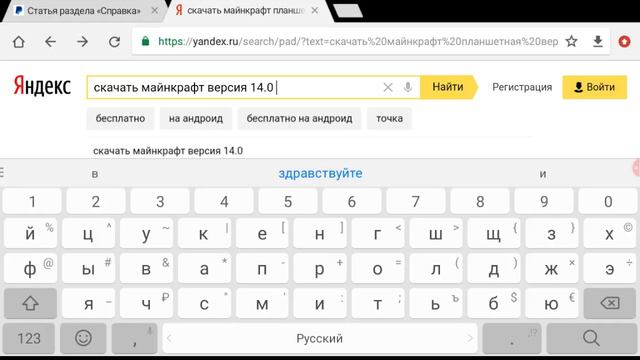Click the Найти search button
Image resolution: width=640 pixels, height=360 pixels.
(448, 87)
